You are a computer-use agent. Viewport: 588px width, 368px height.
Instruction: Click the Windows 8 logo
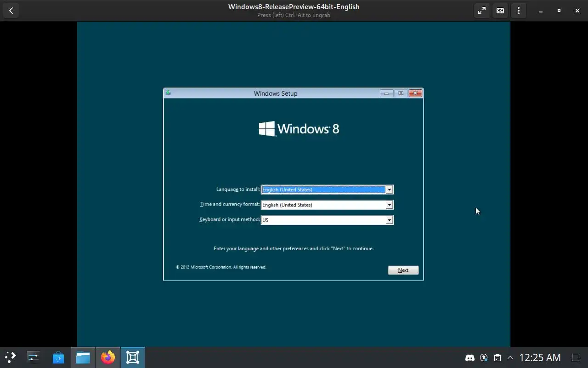pos(299,129)
